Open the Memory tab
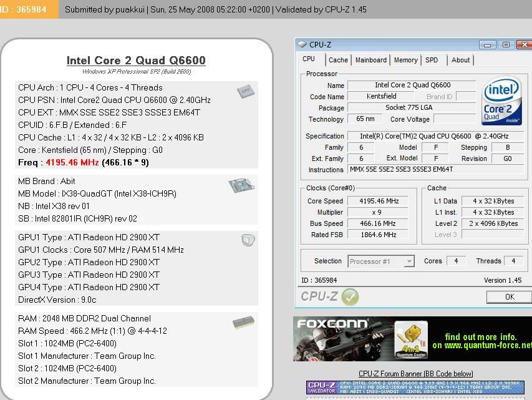The width and height of the screenshot is (532, 400). (x=405, y=60)
